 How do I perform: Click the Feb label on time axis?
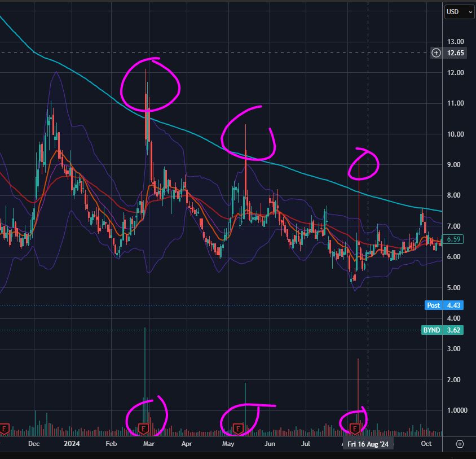(x=111, y=444)
